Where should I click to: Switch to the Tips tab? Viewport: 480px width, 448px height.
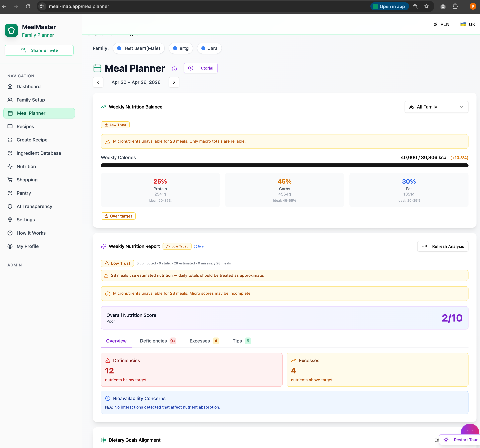242,341
